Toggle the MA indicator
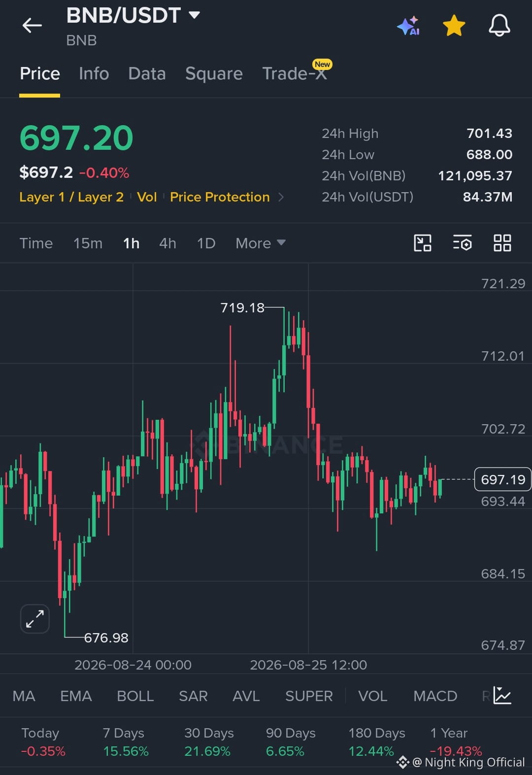The width and height of the screenshot is (532, 775). coord(24,696)
